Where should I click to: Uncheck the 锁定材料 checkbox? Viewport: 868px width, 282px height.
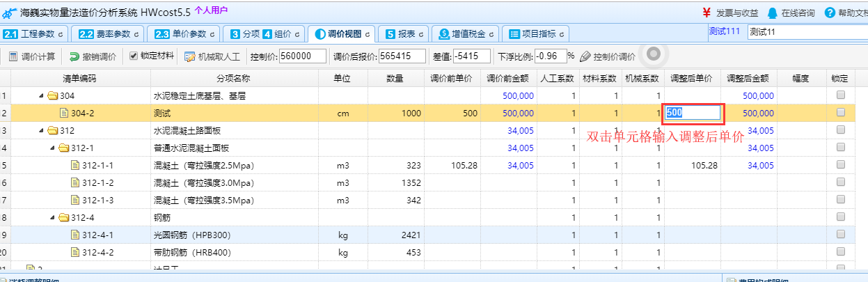pyautogui.click(x=134, y=56)
